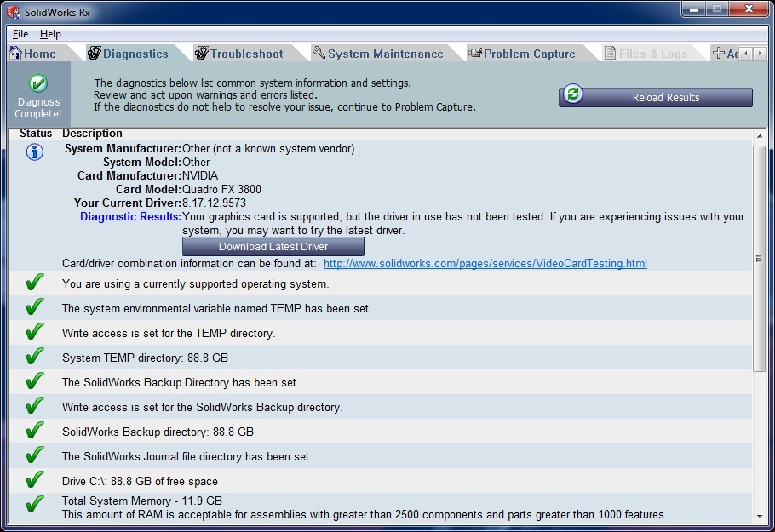Click the System Maintenance wrench icon
The height and width of the screenshot is (532, 775).
click(319, 53)
